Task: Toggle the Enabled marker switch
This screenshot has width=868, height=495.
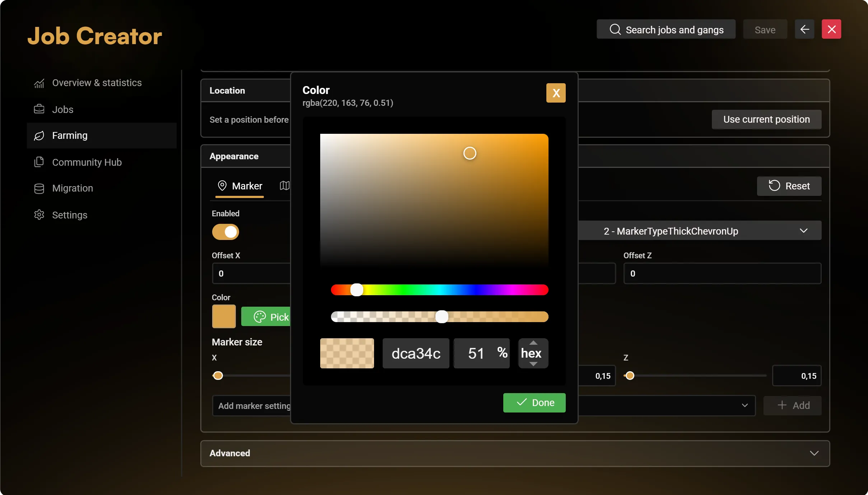Action: pos(225,232)
